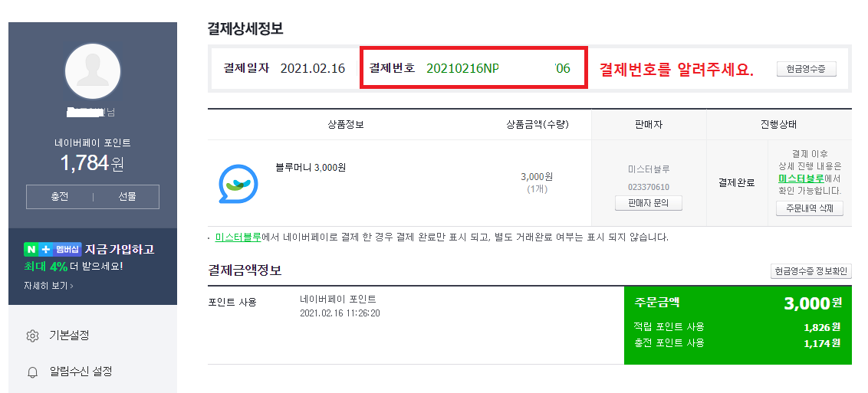Click the 현금영수증 button
868x393 pixels.
pyautogui.click(x=807, y=69)
